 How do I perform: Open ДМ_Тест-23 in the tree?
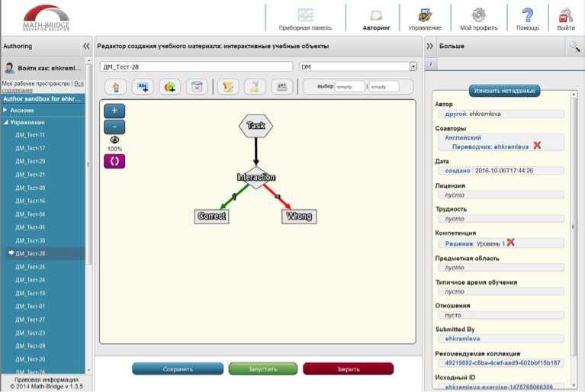click(x=31, y=333)
